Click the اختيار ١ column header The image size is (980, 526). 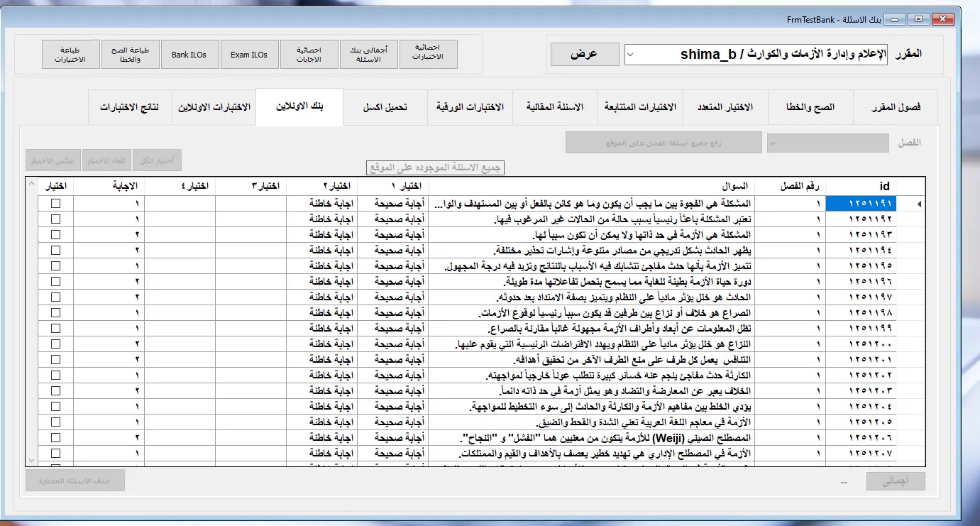click(392, 186)
